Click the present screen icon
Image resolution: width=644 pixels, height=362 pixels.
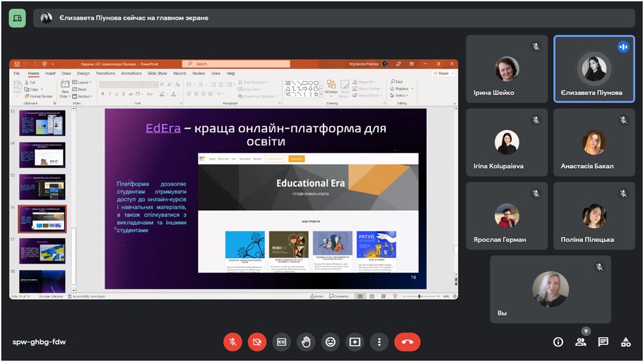point(355,342)
